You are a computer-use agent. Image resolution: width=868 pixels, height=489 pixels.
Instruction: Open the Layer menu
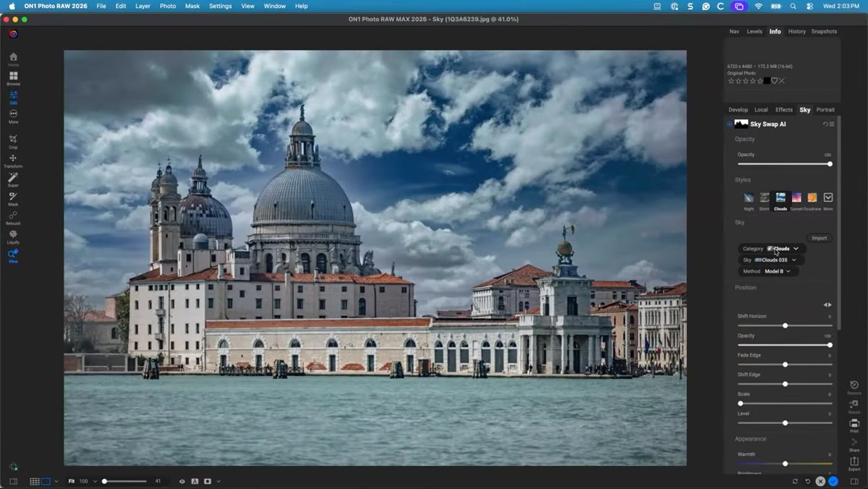point(142,6)
